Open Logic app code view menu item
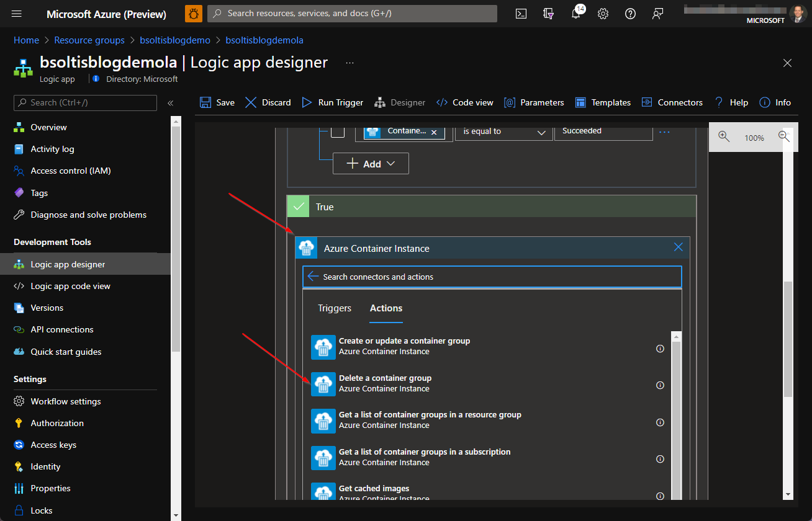This screenshot has height=521, width=812. (x=70, y=286)
